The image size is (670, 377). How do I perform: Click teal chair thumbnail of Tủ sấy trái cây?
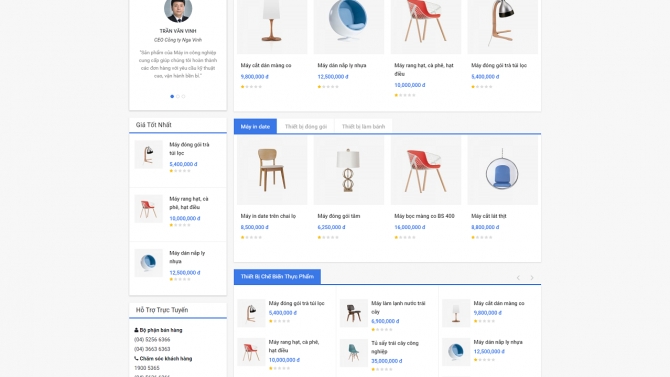click(x=353, y=353)
